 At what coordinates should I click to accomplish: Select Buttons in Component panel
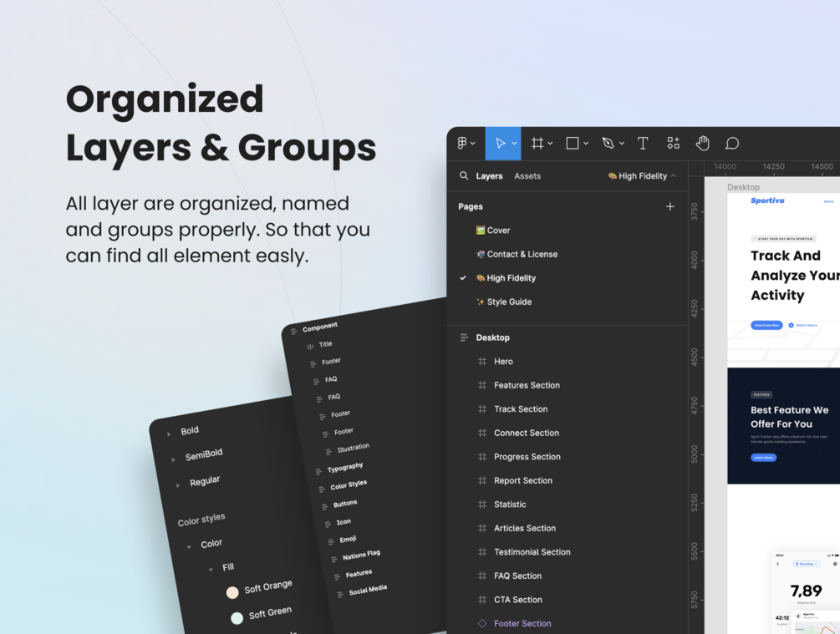pos(345,504)
